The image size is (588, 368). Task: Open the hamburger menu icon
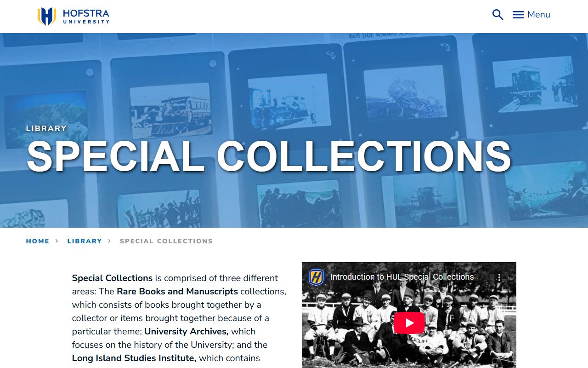pos(518,15)
